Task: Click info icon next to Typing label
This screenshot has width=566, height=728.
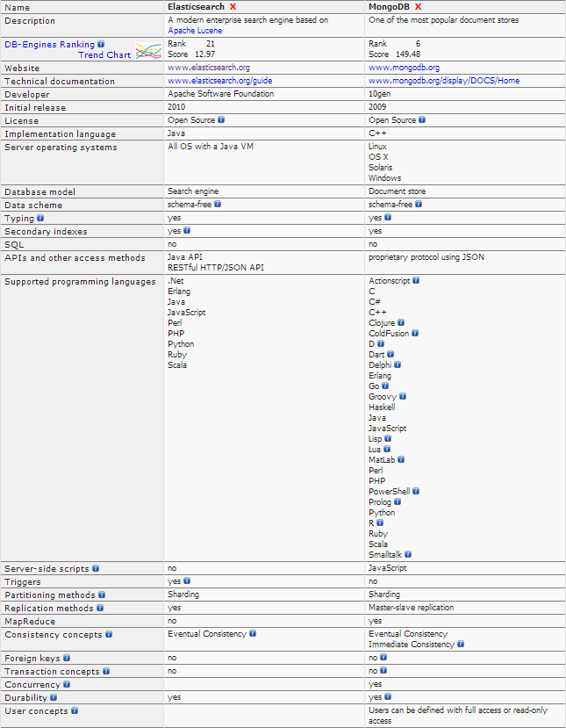Action: [x=40, y=218]
